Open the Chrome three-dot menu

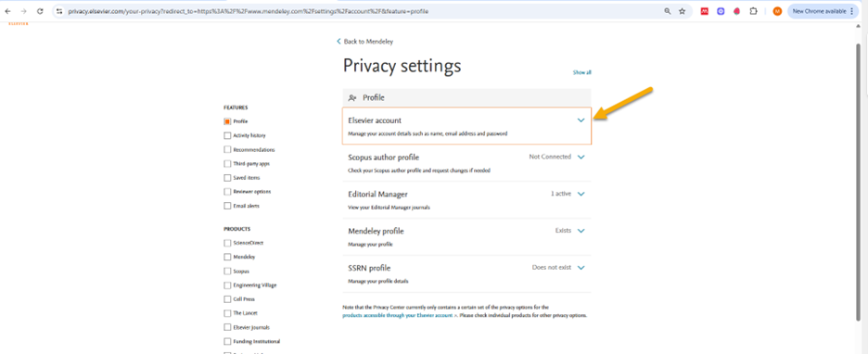[x=851, y=11]
